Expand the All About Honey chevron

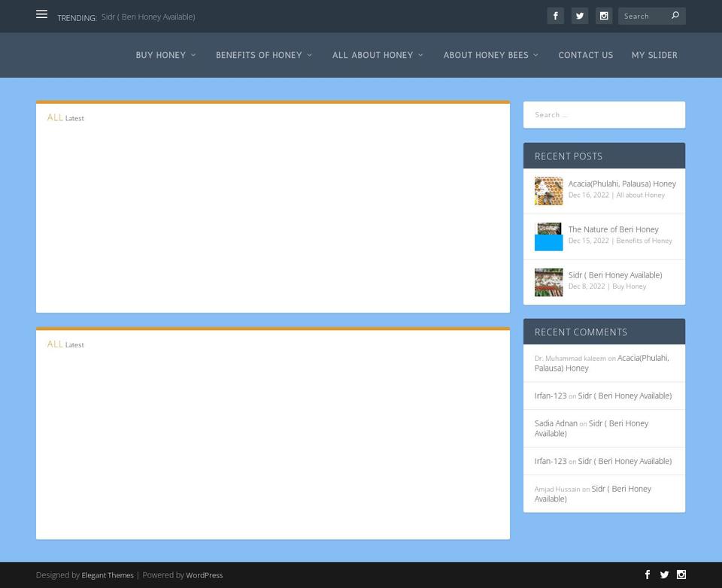click(x=420, y=55)
